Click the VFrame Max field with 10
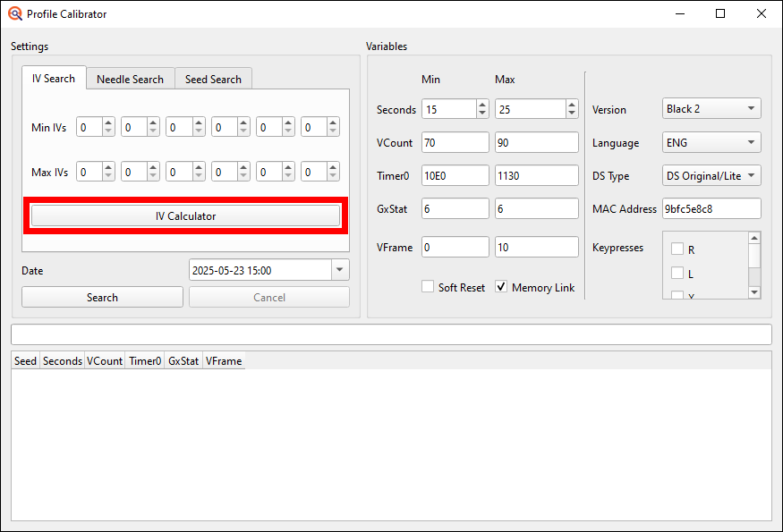 [537, 247]
